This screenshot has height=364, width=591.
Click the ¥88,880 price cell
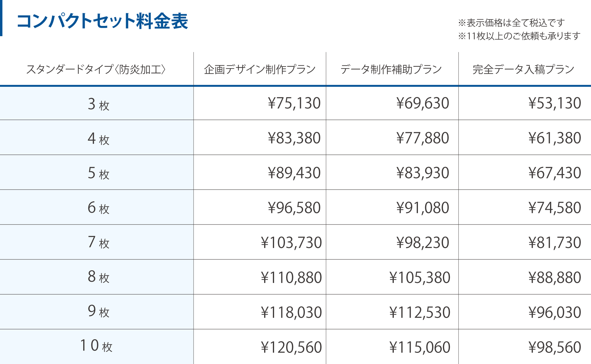coord(555,278)
